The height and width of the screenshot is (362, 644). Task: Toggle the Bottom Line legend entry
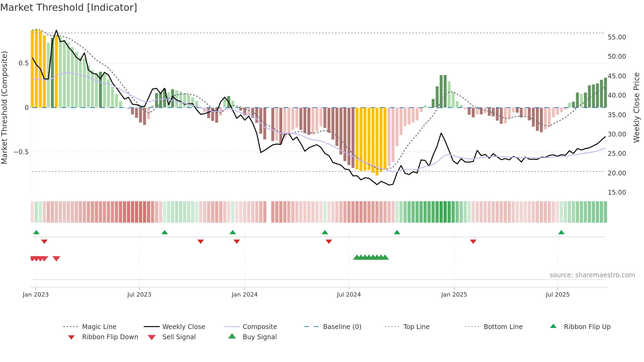click(x=493, y=327)
